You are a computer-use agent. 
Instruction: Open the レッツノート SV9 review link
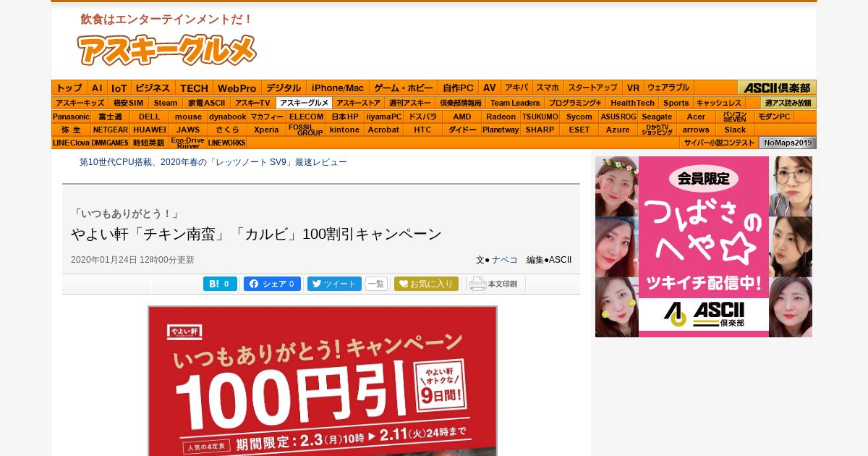click(x=213, y=162)
